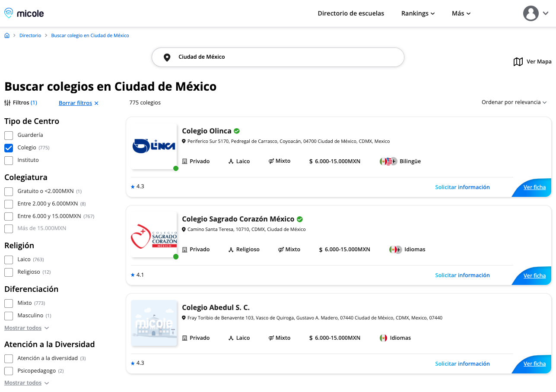The image size is (556, 392).
Task: Click Ver ficha for Colegio Olinca
Action: [x=534, y=187]
